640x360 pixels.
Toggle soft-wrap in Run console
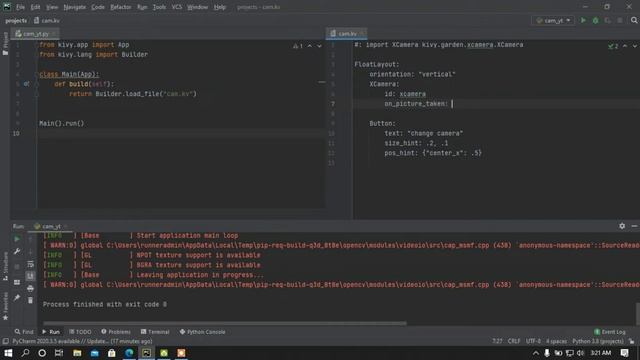coord(30,264)
